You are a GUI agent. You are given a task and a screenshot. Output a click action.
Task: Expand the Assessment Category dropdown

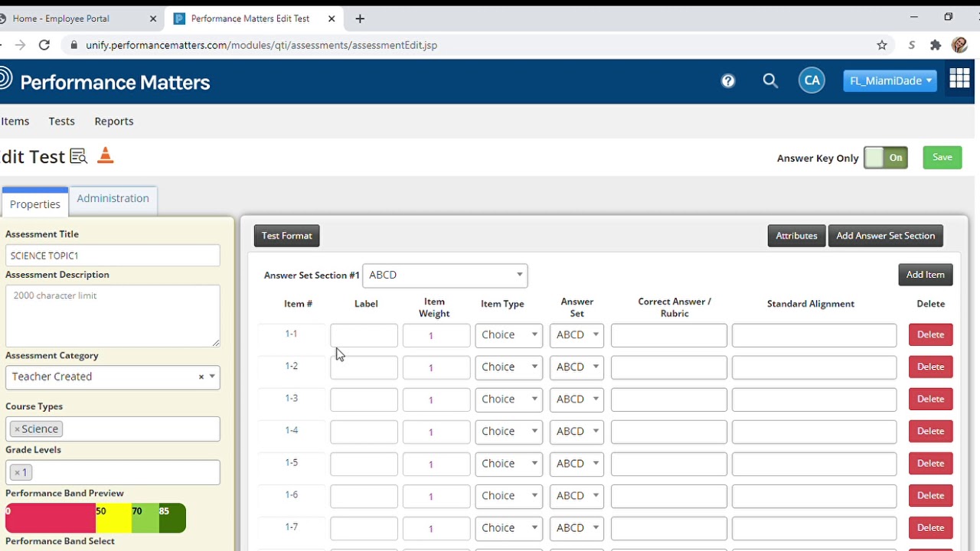click(x=212, y=377)
